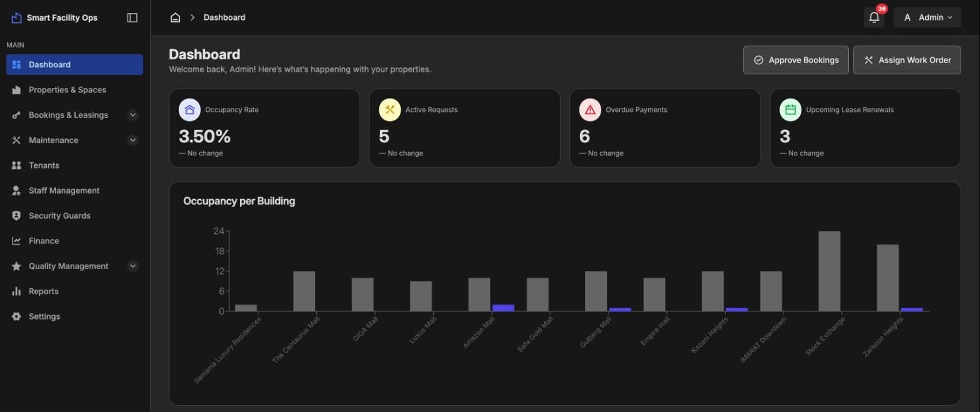Click the 3.50% occupancy rate value
This screenshot has height=412, width=980.
click(x=204, y=136)
